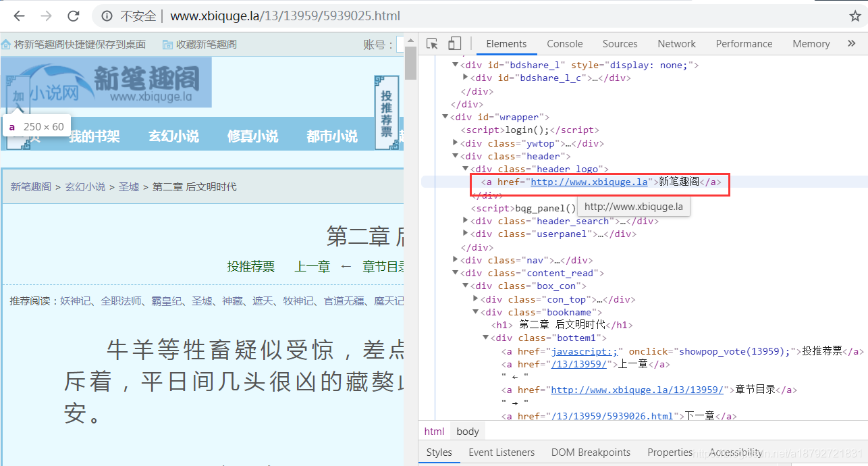The height and width of the screenshot is (466, 868).
Task: Show more DevTools tabs chevron
Action: coord(851,43)
